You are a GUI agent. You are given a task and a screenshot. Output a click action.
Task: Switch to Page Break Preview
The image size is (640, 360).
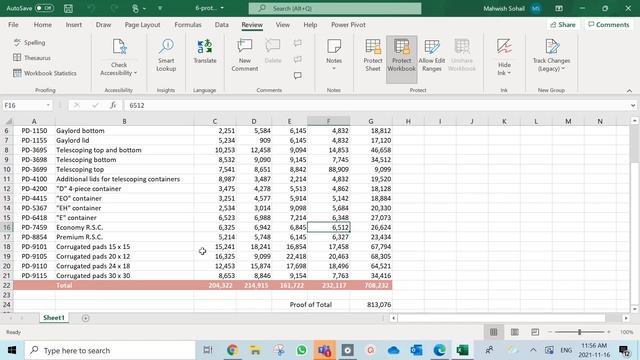(535, 332)
